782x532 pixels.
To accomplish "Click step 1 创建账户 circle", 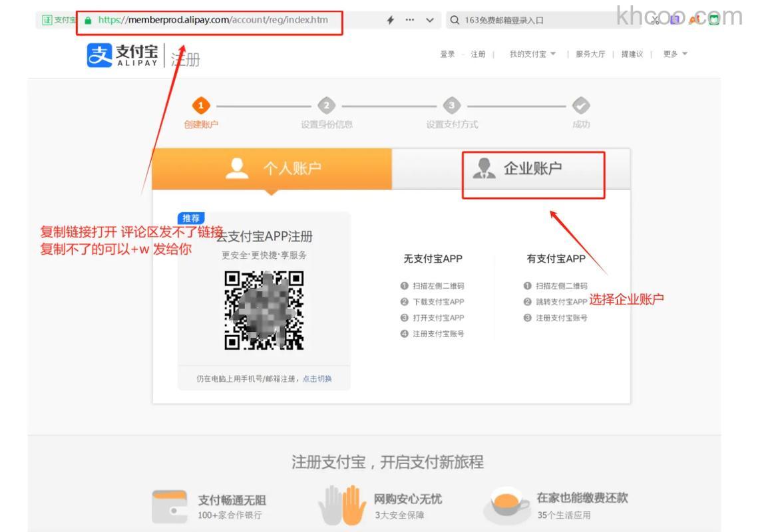I will click(201, 104).
